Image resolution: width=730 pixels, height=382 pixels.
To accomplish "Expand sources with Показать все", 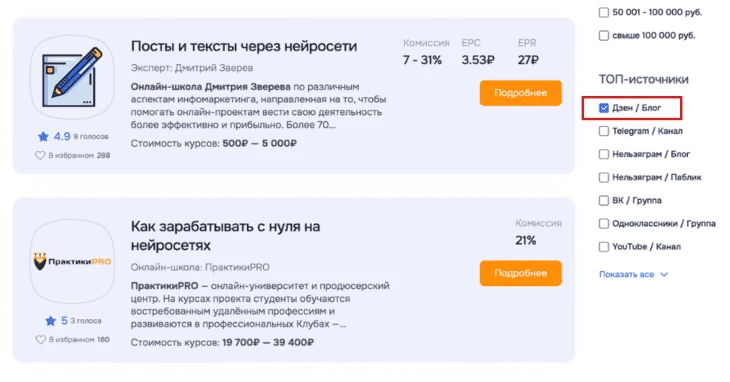I will point(627,275).
